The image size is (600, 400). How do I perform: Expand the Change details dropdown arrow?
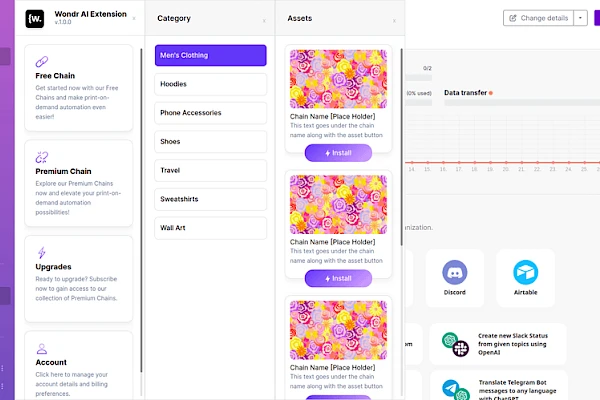(x=581, y=18)
